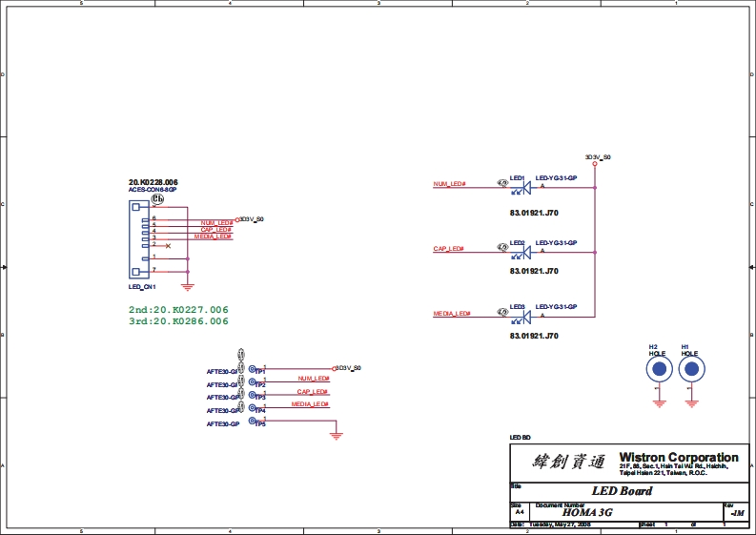Screen dimensions: 756x535
Task: Click the H1 mounting hole symbol
Action: [x=689, y=369]
